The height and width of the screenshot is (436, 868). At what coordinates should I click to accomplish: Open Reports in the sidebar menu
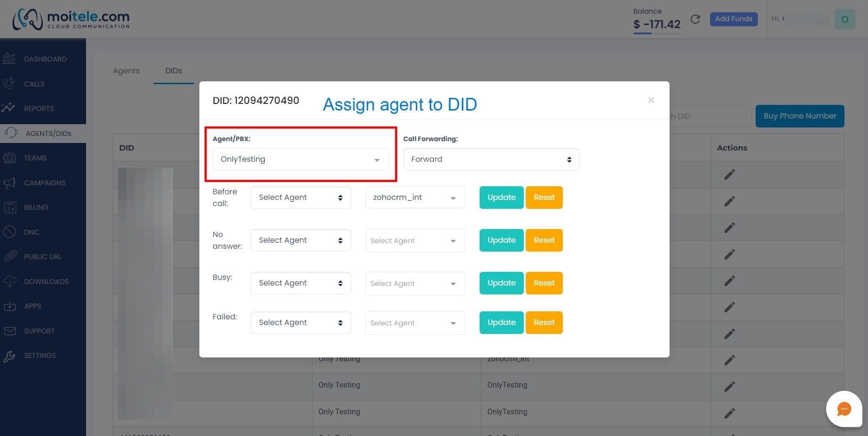39,109
